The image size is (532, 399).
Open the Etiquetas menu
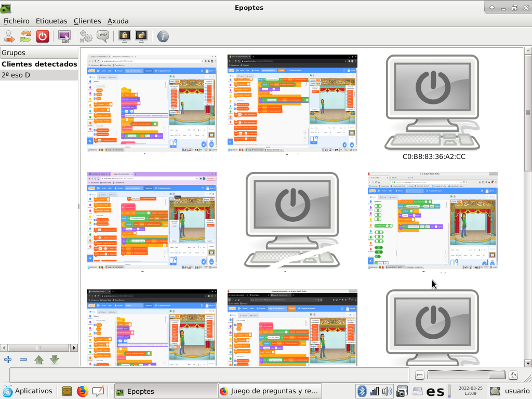pyautogui.click(x=51, y=21)
